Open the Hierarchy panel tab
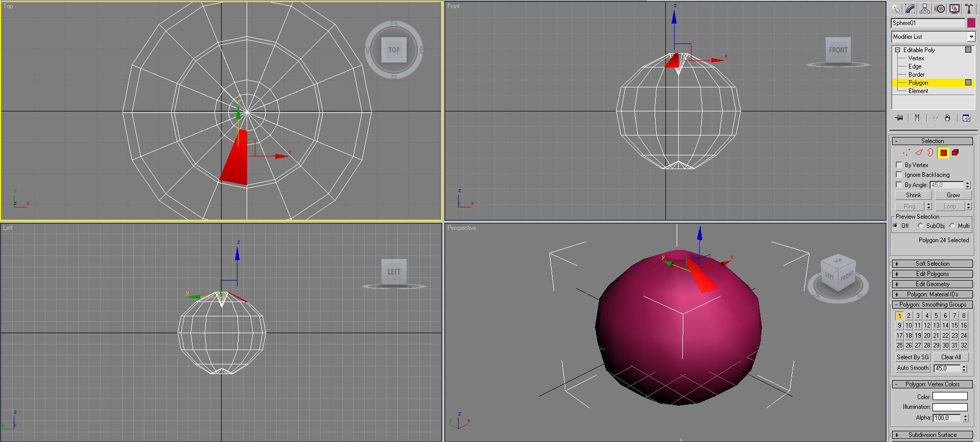The height and width of the screenshot is (442, 980). [925, 9]
